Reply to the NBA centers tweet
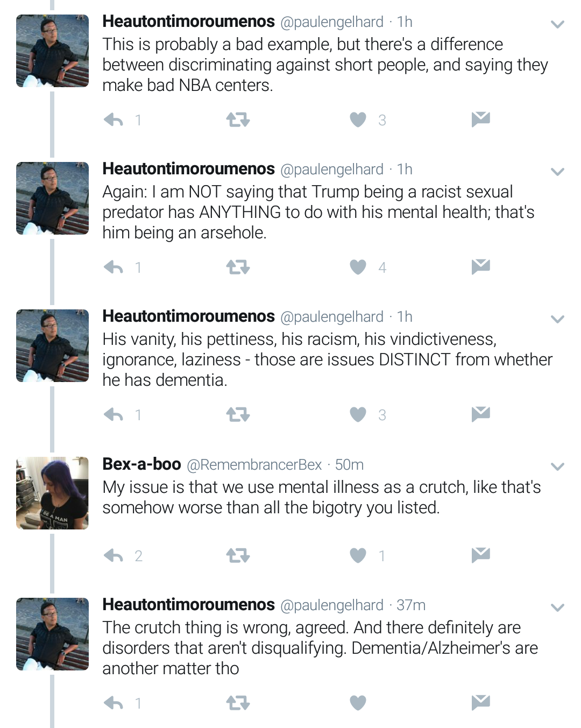 [x=114, y=119]
